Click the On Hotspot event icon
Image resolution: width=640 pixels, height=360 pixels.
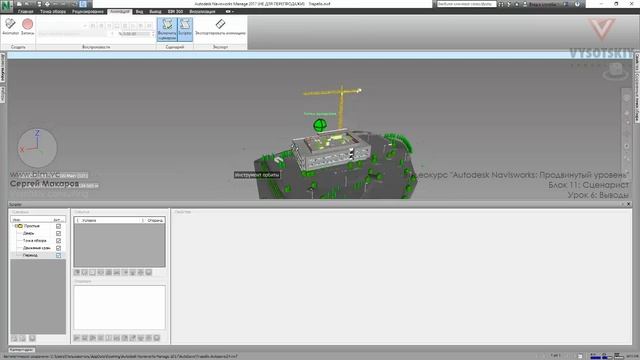109,272
